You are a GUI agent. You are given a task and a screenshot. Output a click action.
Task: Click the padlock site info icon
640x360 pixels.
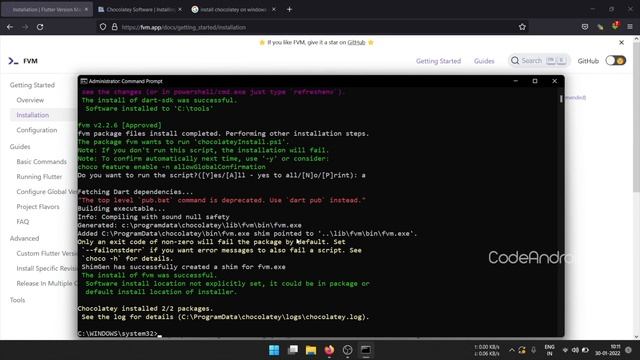(x=115, y=27)
